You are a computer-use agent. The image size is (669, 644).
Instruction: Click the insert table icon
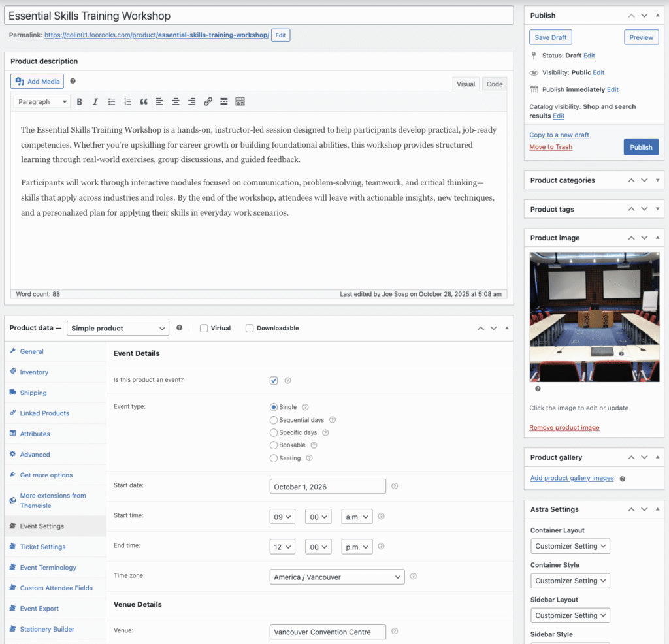[239, 101]
